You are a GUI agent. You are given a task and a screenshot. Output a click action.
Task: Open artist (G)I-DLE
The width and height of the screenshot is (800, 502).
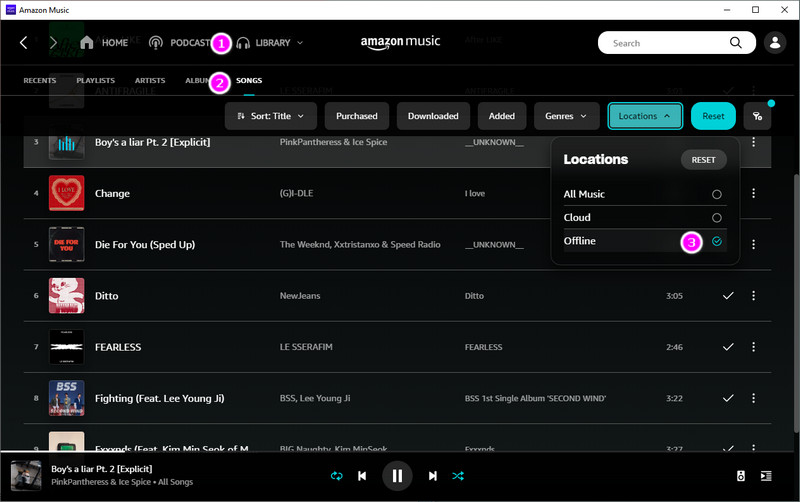pyautogui.click(x=296, y=193)
